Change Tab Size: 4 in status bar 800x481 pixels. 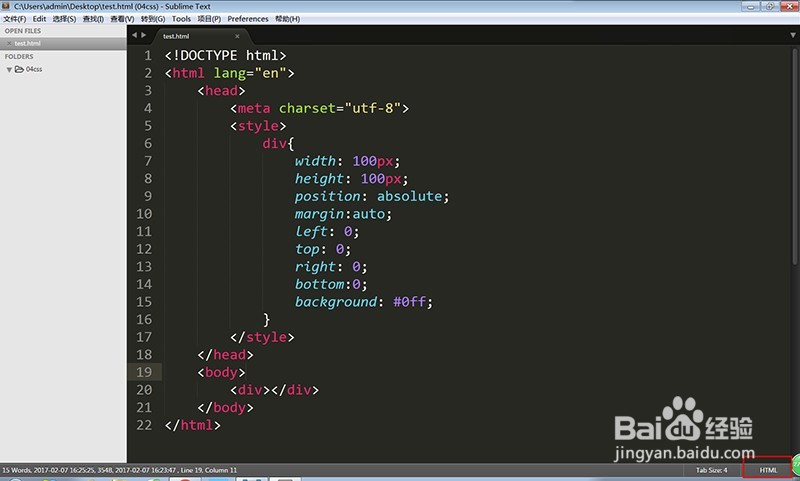[712, 470]
